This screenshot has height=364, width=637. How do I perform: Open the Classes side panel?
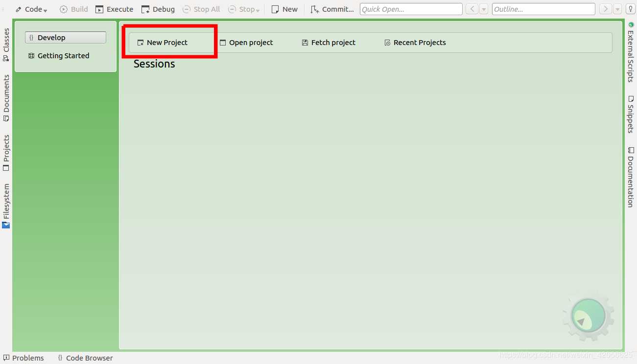(x=6, y=45)
